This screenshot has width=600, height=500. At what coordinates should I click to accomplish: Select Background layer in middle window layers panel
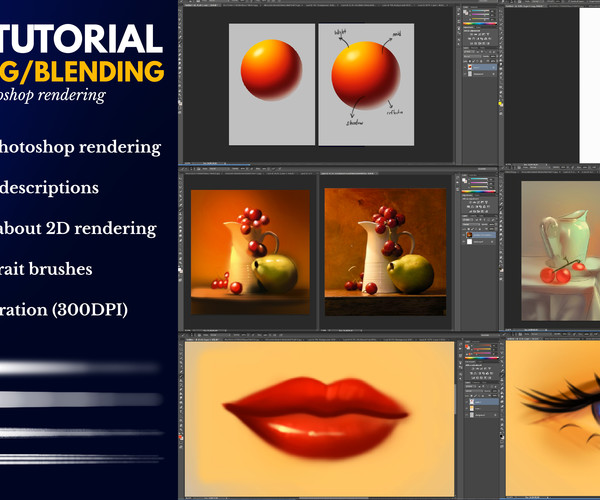(479, 242)
